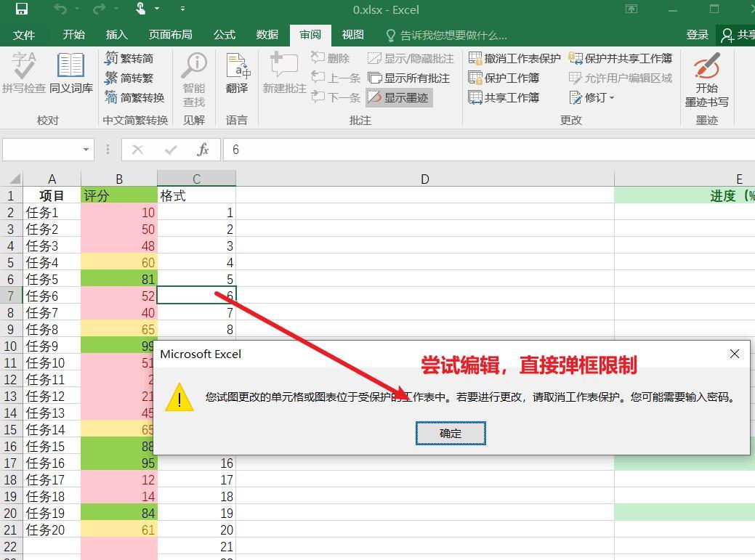The height and width of the screenshot is (560, 755).
Task: Click the select-all corner triangle
Action: click(11, 179)
